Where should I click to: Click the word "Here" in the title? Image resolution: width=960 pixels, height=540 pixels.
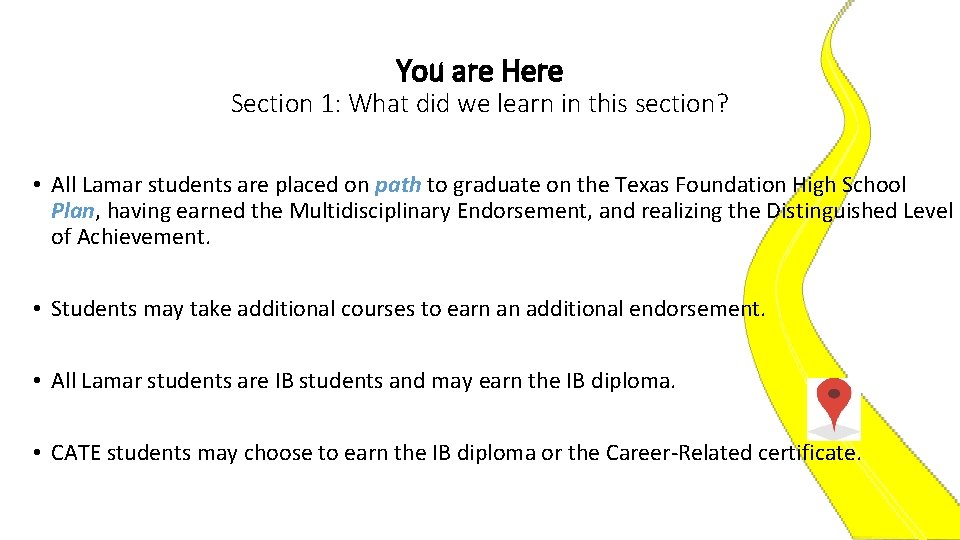click(x=532, y=72)
